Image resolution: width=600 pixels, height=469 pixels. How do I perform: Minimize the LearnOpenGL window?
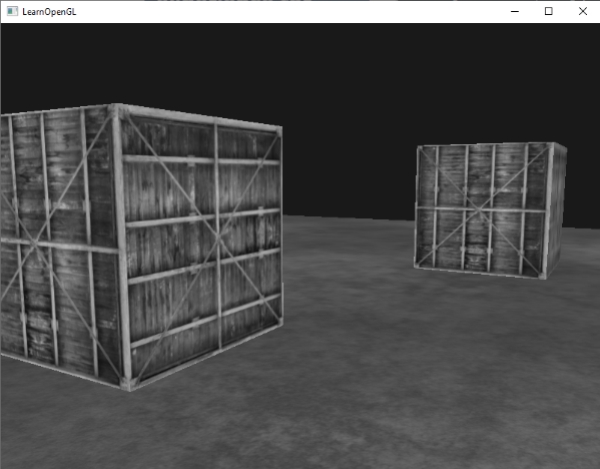pyautogui.click(x=514, y=11)
